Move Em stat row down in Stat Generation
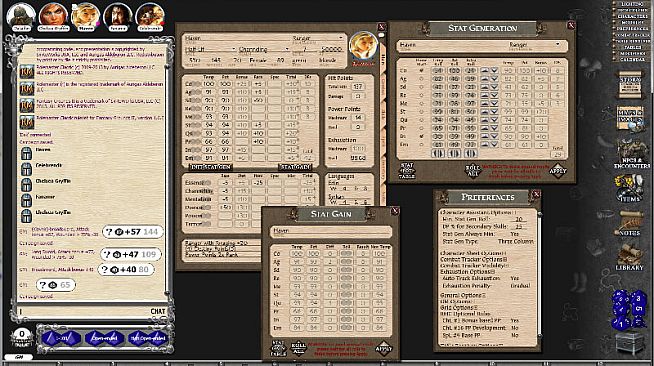Screen dimensions: 654x366 point(494,145)
